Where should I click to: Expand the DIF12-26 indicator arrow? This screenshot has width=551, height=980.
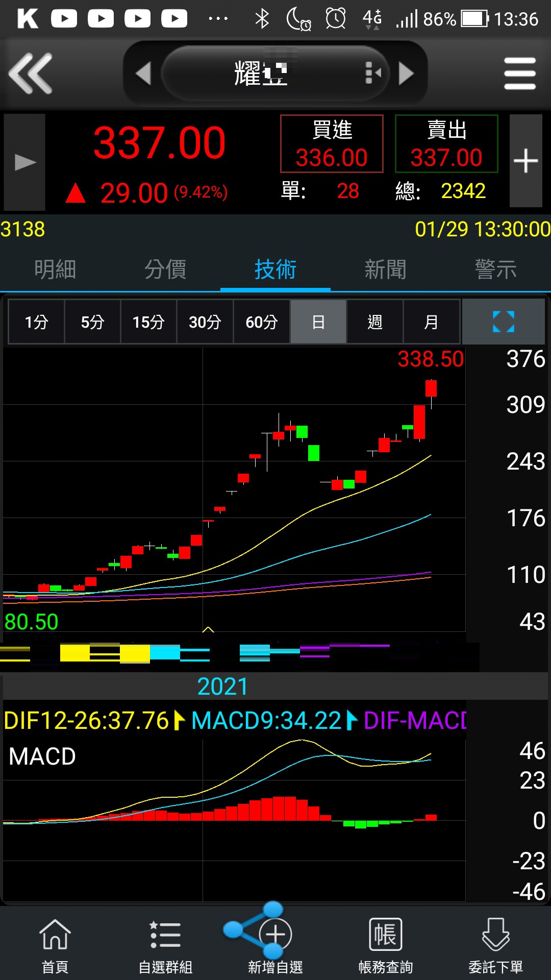pos(179,720)
